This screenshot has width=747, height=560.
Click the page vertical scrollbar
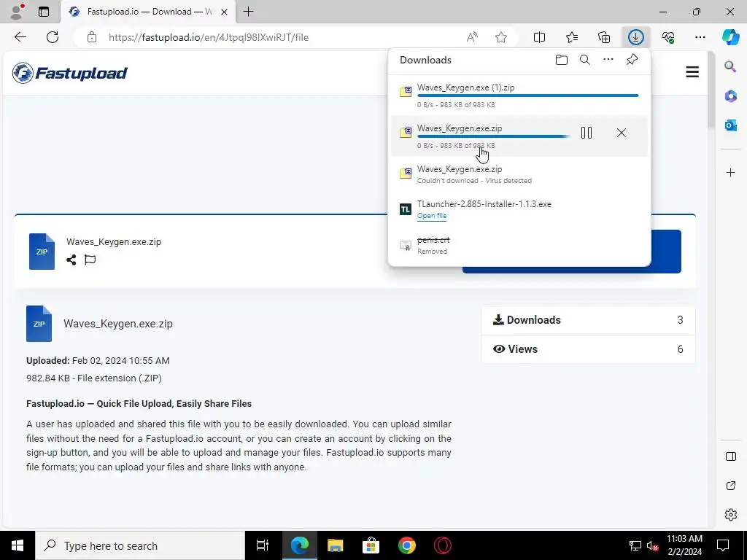tap(711, 90)
